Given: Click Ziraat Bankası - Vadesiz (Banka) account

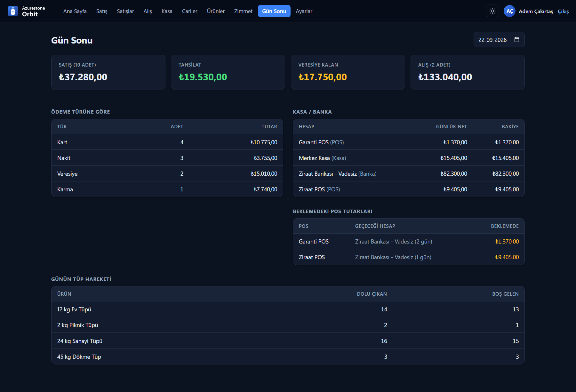Looking at the screenshot, I should tap(338, 174).
